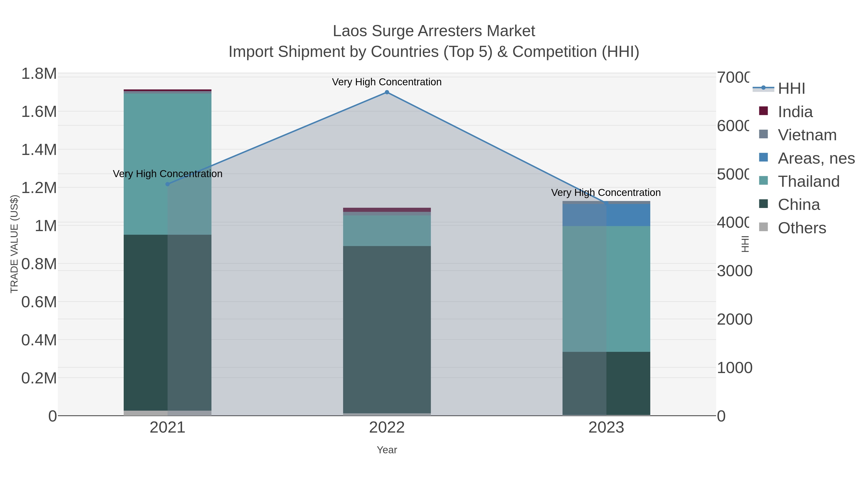Click the subtitle 'Import Shipment by Countries (Top 5)'
Viewport: 868px width, 488px height.
point(360,52)
